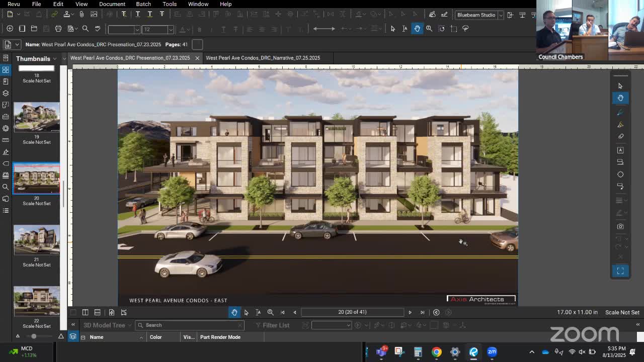Click the 3D model Search input field
This screenshot has width=644, height=362.
tap(190, 325)
